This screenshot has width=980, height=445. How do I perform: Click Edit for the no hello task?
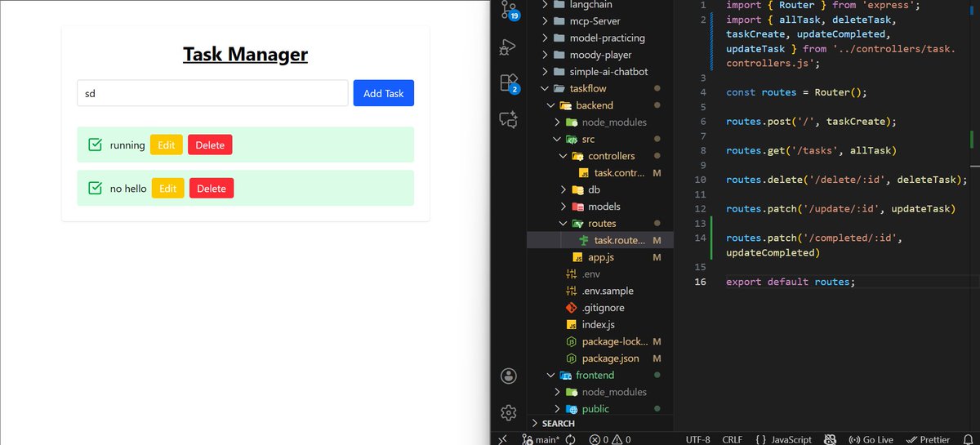click(167, 188)
